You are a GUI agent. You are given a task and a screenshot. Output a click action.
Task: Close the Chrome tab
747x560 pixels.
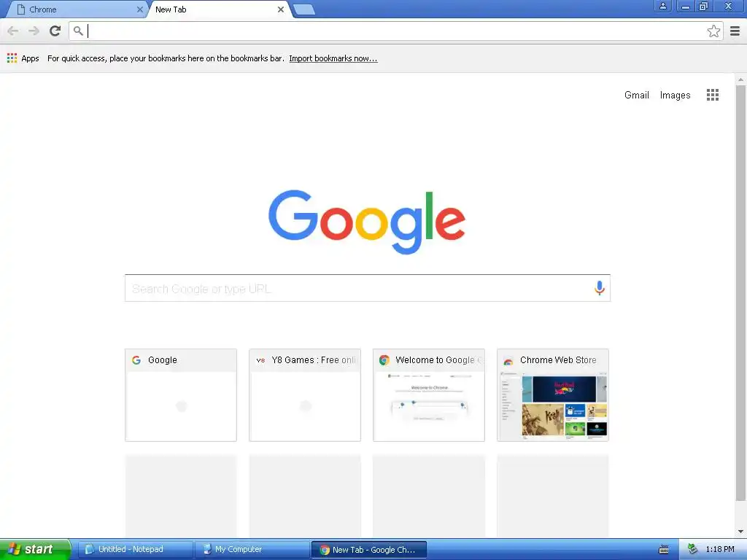tap(139, 9)
